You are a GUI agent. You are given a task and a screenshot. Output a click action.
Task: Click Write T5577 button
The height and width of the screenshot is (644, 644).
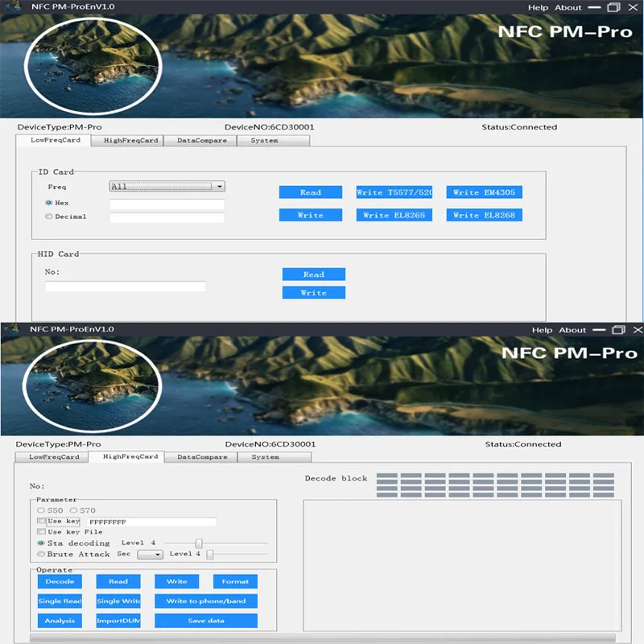pos(394,192)
